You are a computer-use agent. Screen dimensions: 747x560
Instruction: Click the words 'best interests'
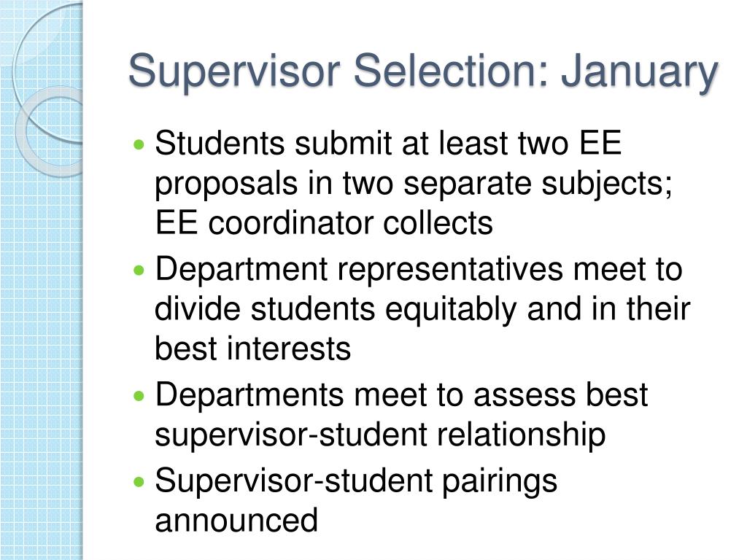click(x=253, y=349)
